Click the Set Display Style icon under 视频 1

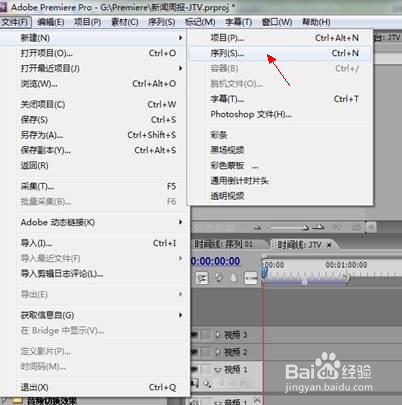coord(195,383)
